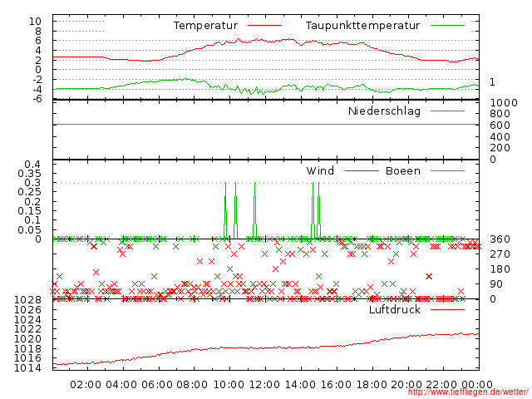
Task: Click the 1024 pressure axis value
Action: (27, 319)
